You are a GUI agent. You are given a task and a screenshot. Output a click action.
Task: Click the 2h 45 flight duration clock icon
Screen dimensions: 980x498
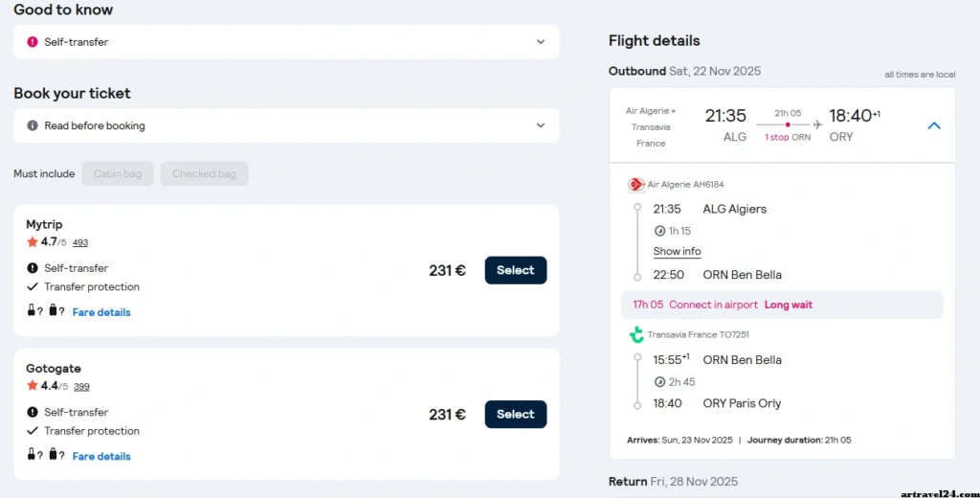(659, 382)
